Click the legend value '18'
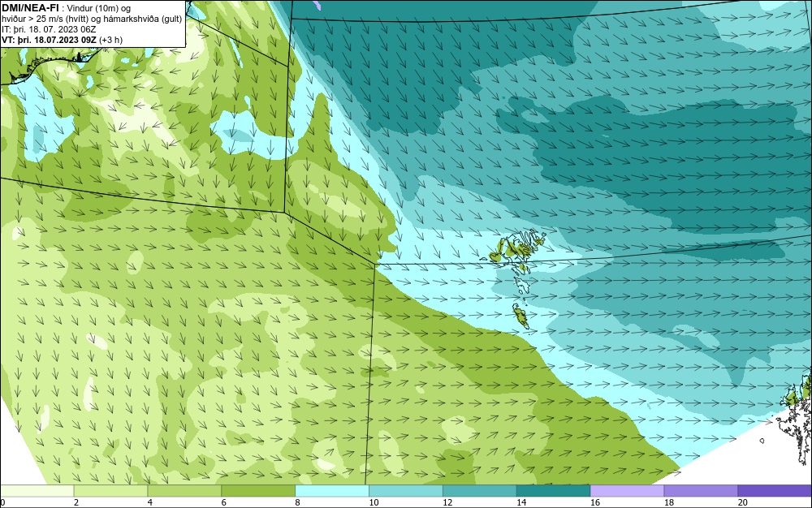The width and height of the screenshot is (812, 508). click(x=669, y=502)
